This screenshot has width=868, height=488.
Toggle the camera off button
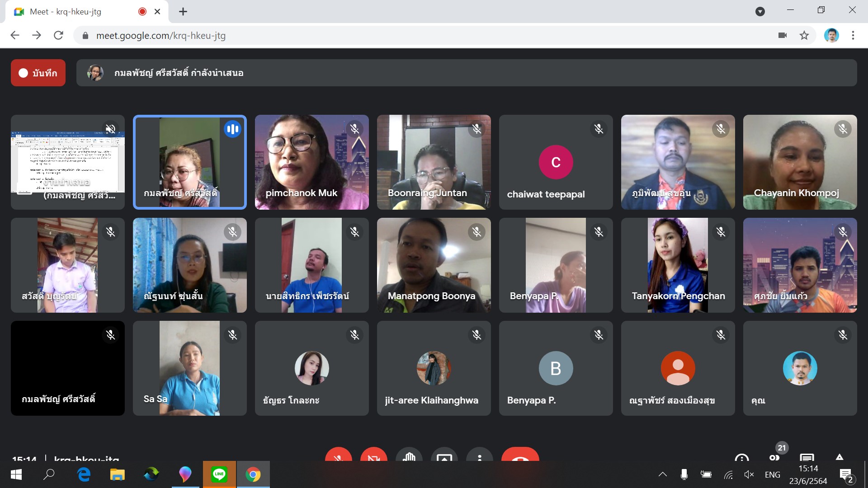(x=373, y=455)
